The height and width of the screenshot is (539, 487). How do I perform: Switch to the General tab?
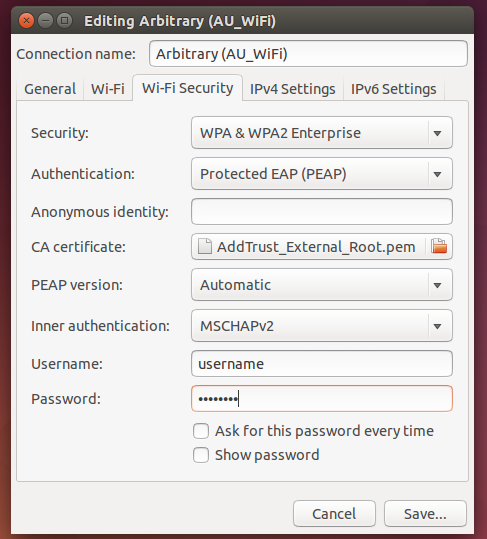(50, 89)
